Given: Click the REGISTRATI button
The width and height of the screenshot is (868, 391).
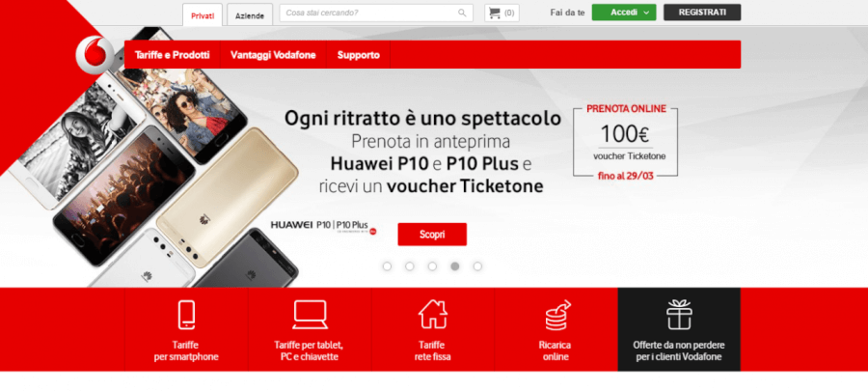Looking at the screenshot, I should pos(702,13).
